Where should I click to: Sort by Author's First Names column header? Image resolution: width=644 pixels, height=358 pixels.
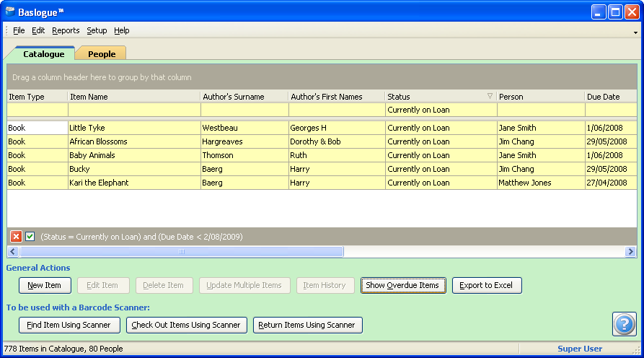pyautogui.click(x=337, y=97)
